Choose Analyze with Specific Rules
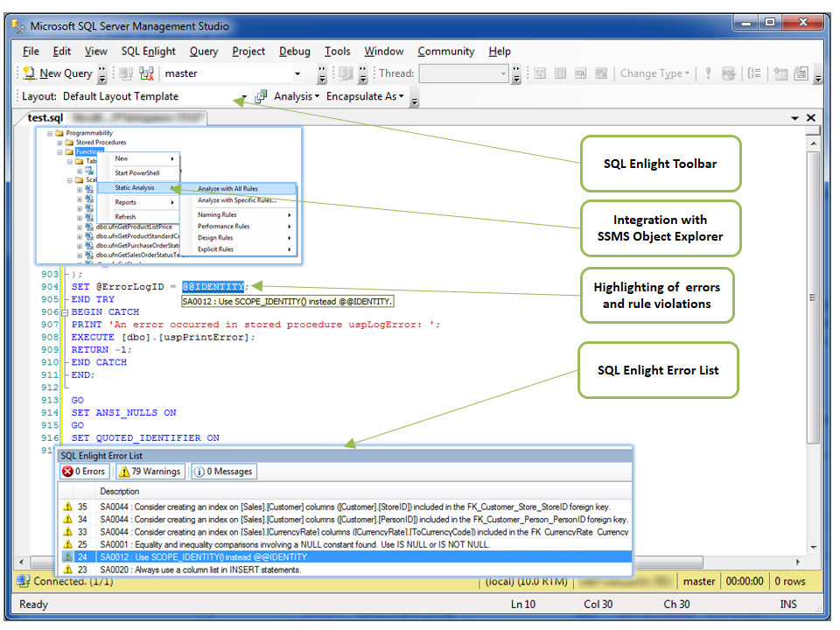840x630 pixels. point(238,200)
